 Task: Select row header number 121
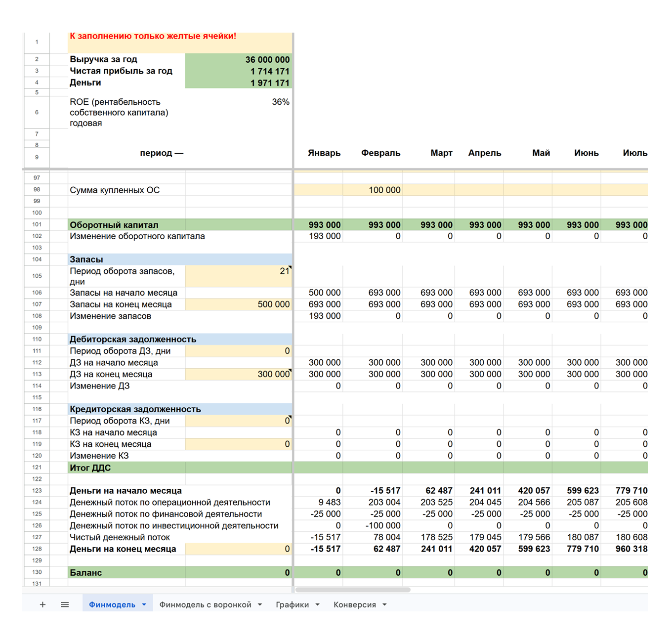coord(37,468)
